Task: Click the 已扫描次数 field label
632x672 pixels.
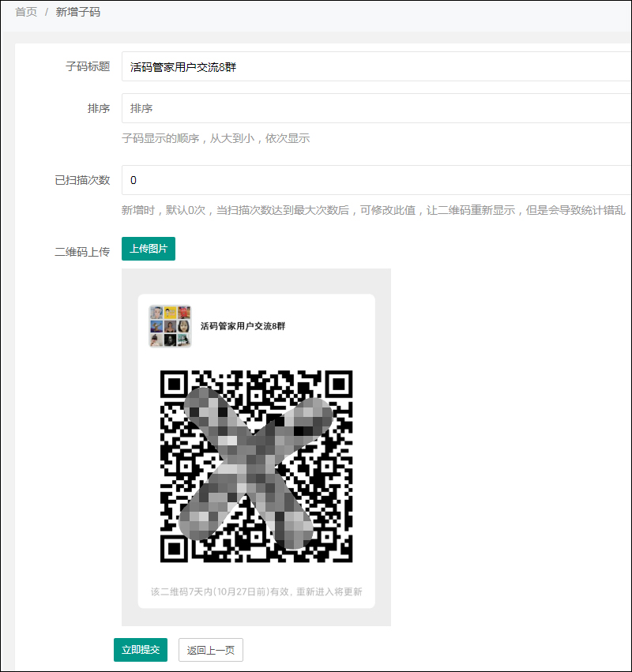Action: click(x=83, y=180)
